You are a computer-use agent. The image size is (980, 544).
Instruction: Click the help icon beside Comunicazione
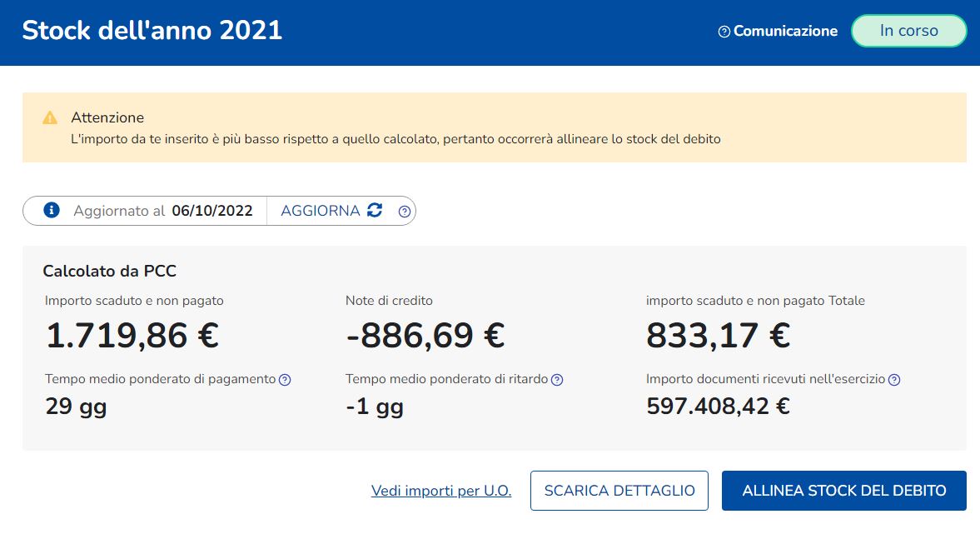click(724, 32)
